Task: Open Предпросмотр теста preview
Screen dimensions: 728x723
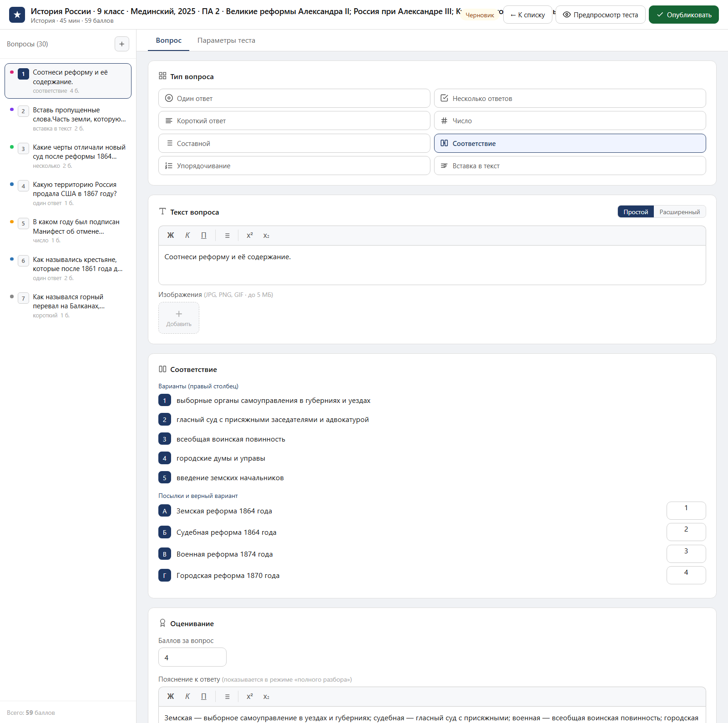Action: point(601,15)
